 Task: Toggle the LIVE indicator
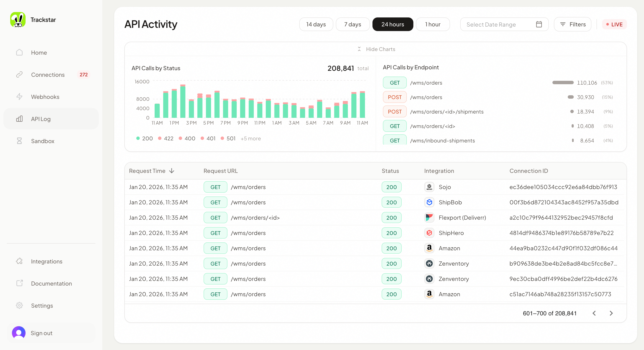(x=614, y=24)
